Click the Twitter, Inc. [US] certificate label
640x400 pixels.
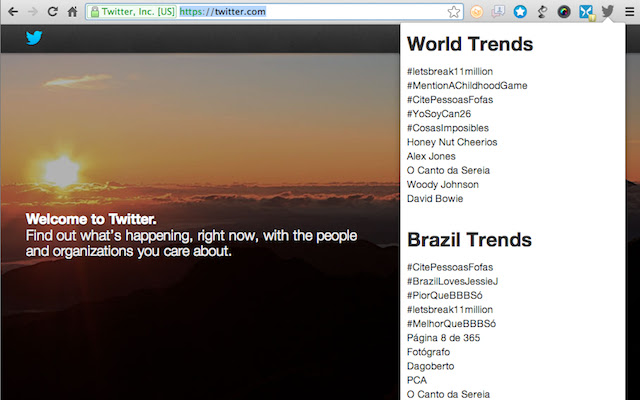point(138,12)
